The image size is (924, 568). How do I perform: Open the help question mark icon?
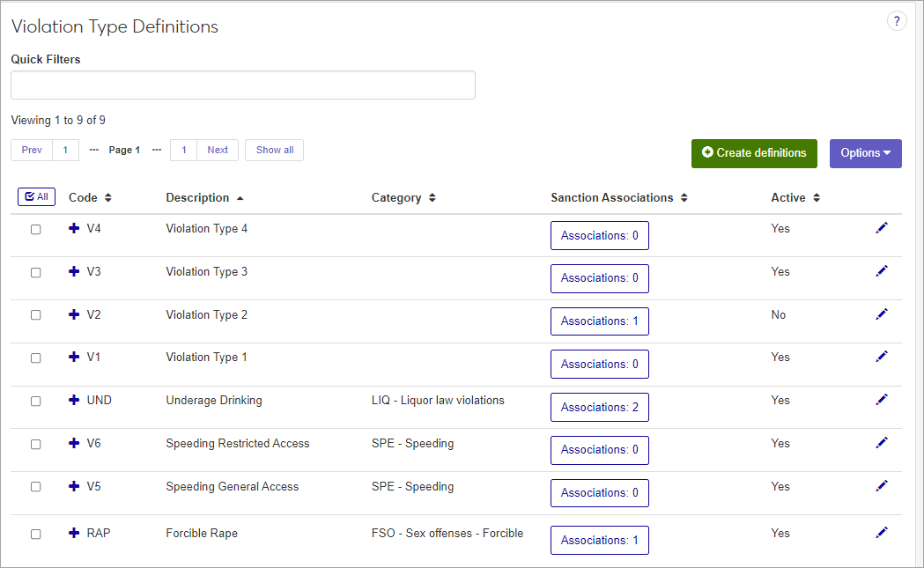pos(896,22)
